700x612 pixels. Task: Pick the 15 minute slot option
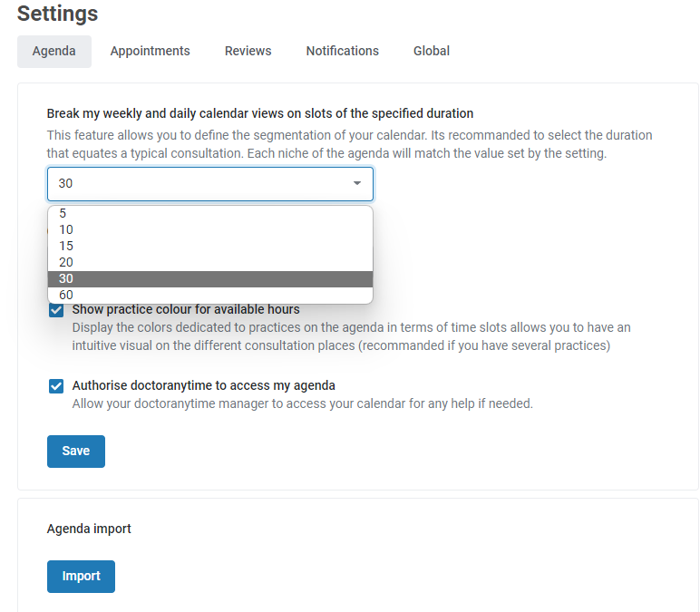pyautogui.click(x=210, y=246)
